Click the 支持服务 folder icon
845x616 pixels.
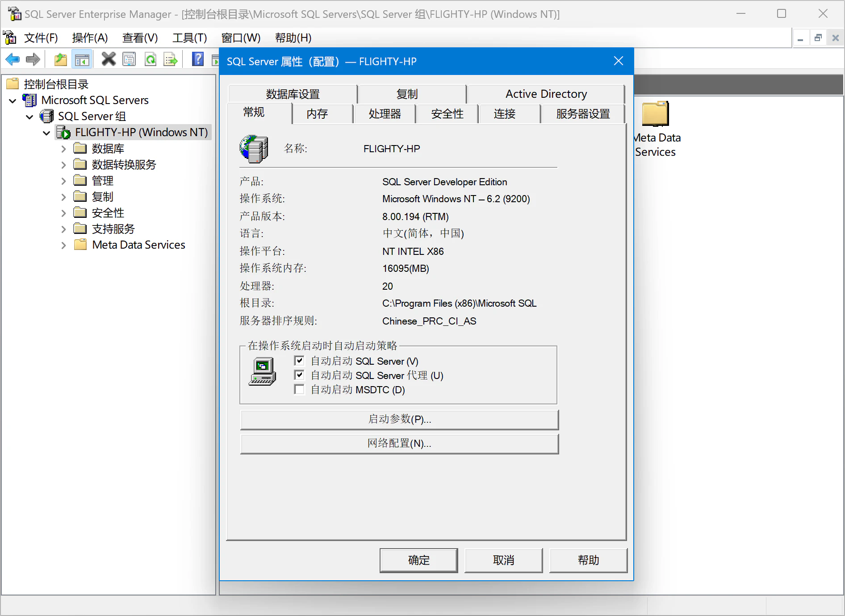coord(80,228)
